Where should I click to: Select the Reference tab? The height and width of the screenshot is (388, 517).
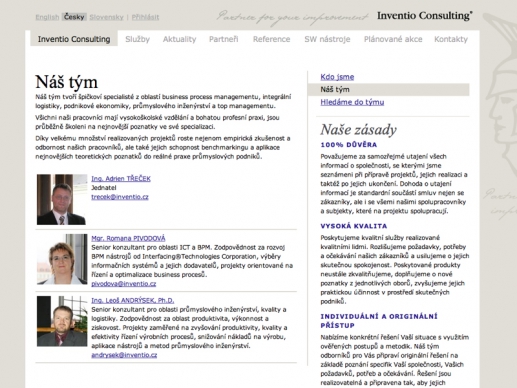(271, 39)
